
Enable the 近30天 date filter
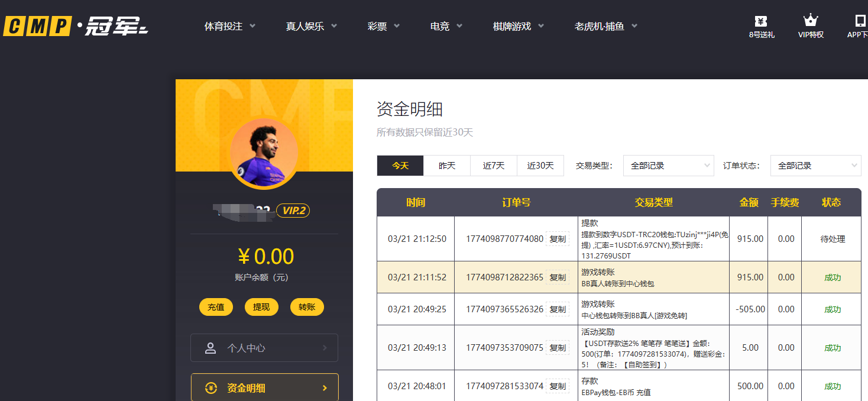click(x=540, y=166)
